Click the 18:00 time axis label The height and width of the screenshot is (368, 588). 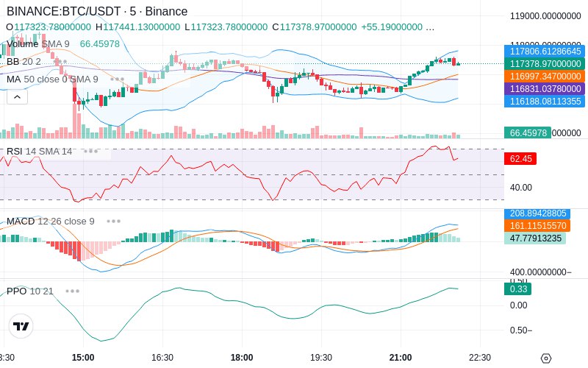(242, 357)
